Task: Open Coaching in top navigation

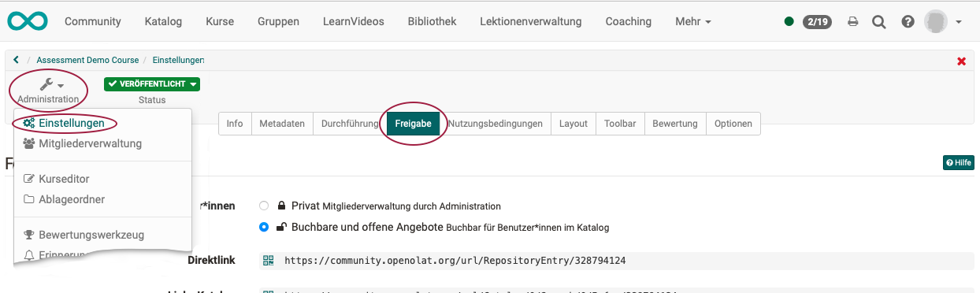Action: coord(629,21)
